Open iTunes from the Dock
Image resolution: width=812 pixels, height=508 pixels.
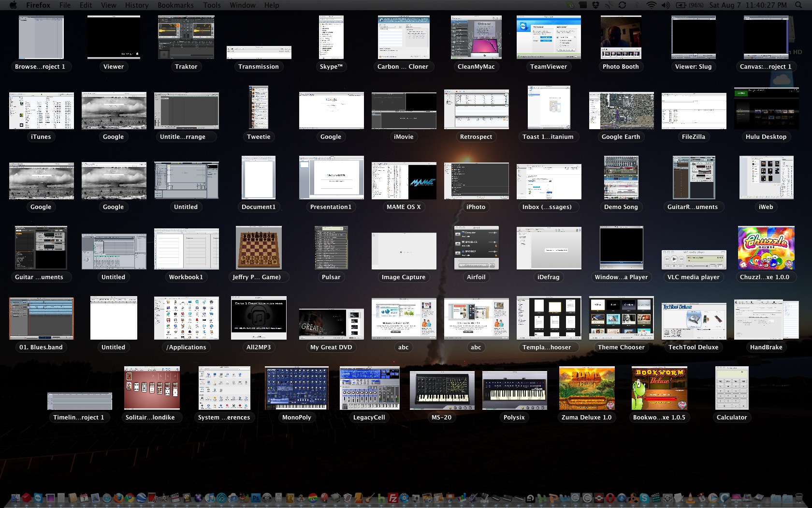click(209, 497)
